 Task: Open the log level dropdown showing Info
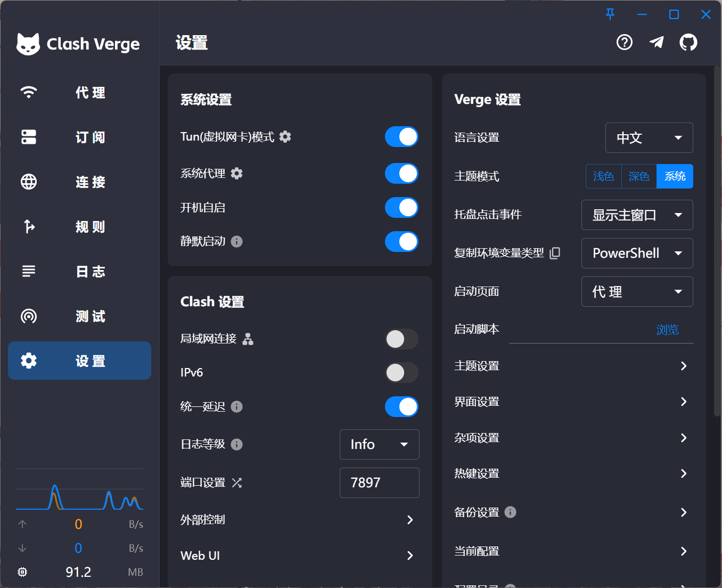click(380, 444)
